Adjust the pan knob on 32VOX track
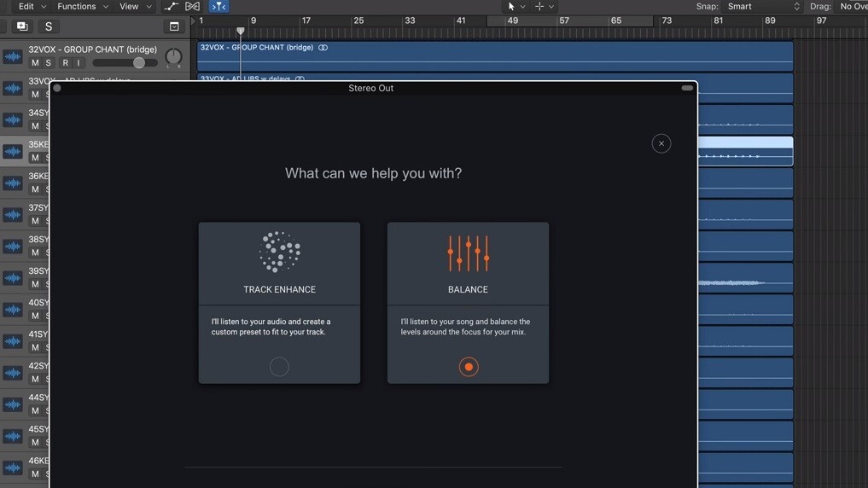Image resolution: width=868 pixels, height=488 pixels. [x=173, y=58]
